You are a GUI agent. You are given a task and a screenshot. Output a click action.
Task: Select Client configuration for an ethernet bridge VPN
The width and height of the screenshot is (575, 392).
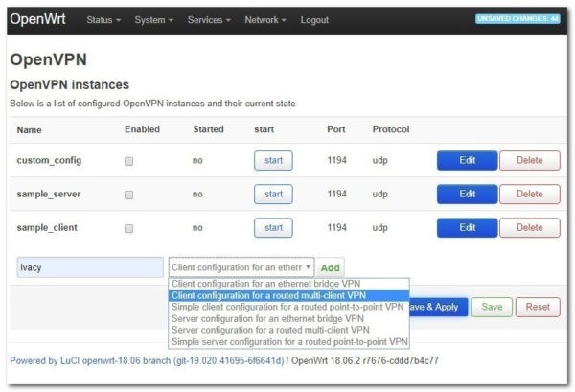coord(288,284)
